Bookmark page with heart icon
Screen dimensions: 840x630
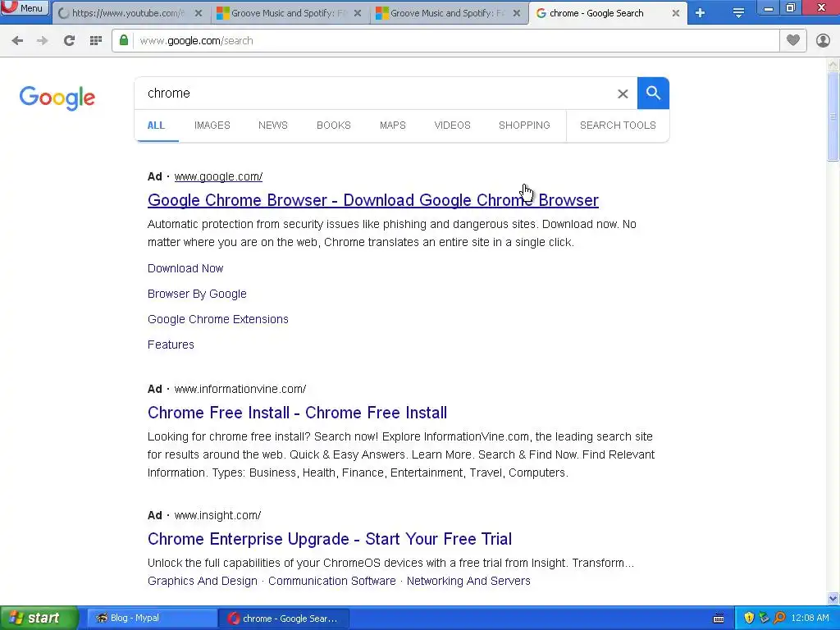point(793,41)
